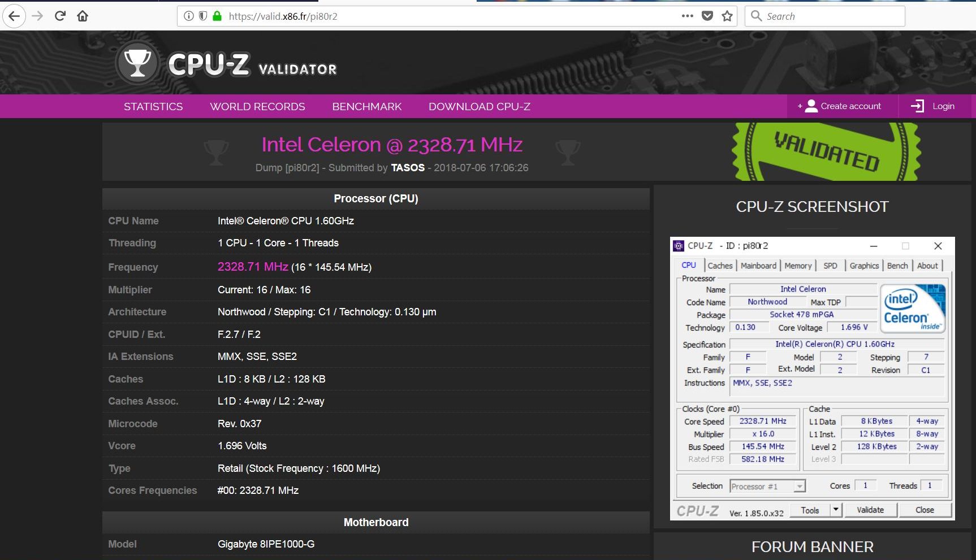The image size is (976, 560).
Task: Click the Motherboard section header
Action: click(x=376, y=522)
